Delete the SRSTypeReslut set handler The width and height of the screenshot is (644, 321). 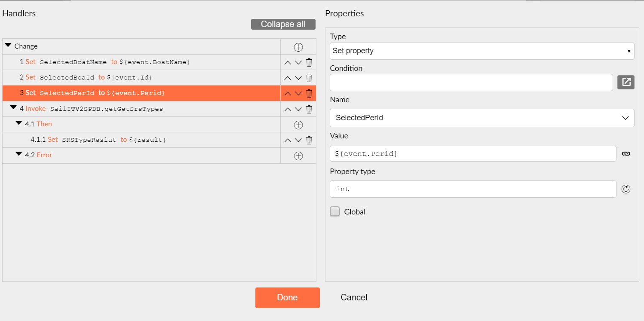(309, 140)
